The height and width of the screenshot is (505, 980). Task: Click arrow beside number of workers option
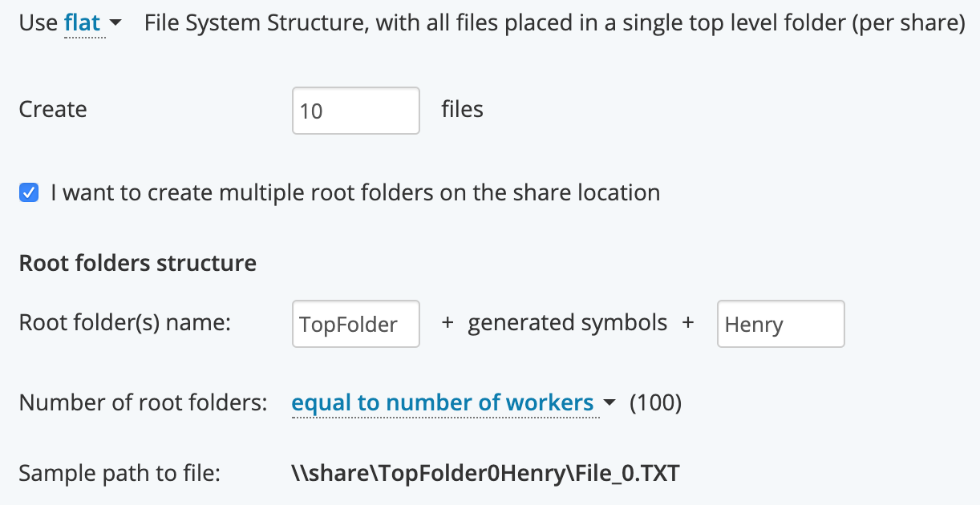609,403
